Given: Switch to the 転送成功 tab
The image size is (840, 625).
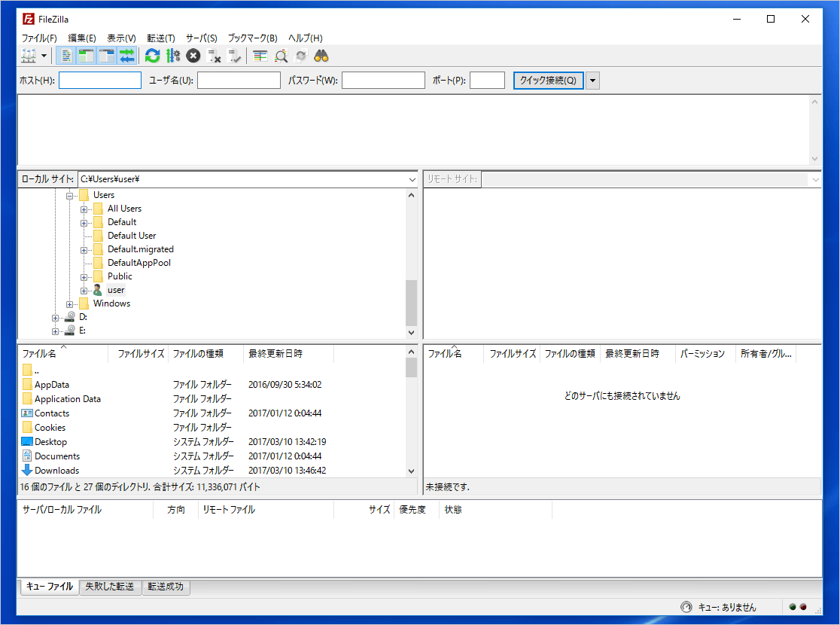Looking at the screenshot, I should (x=166, y=587).
